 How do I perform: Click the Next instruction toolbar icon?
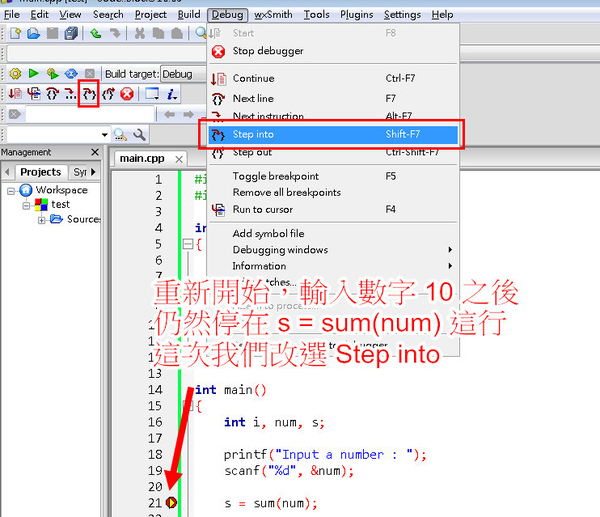(70, 93)
